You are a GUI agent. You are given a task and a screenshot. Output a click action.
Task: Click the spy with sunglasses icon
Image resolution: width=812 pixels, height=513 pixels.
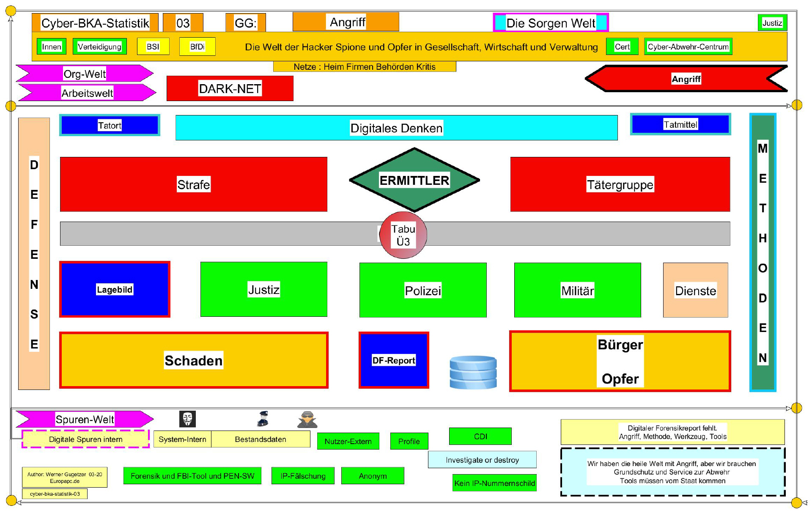click(307, 420)
